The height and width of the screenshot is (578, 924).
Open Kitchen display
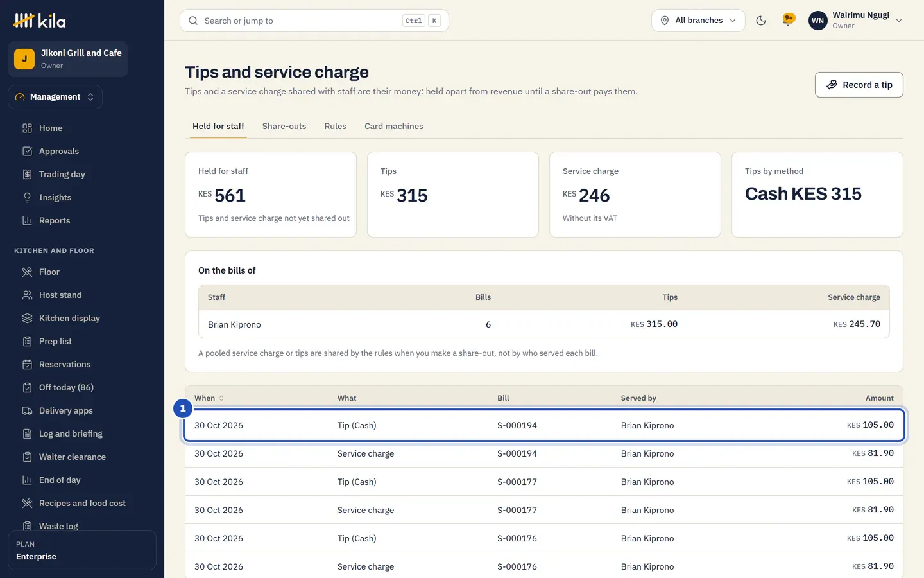click(69, 318)
